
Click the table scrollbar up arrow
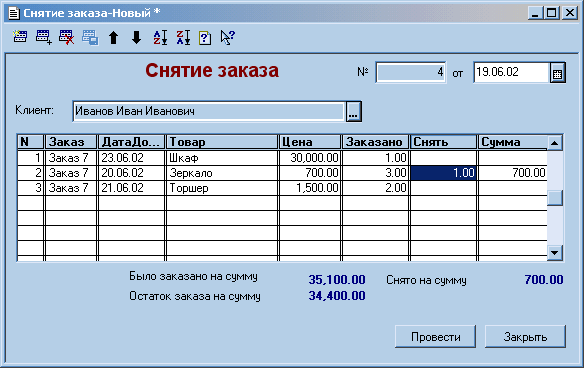pos(555,143)
